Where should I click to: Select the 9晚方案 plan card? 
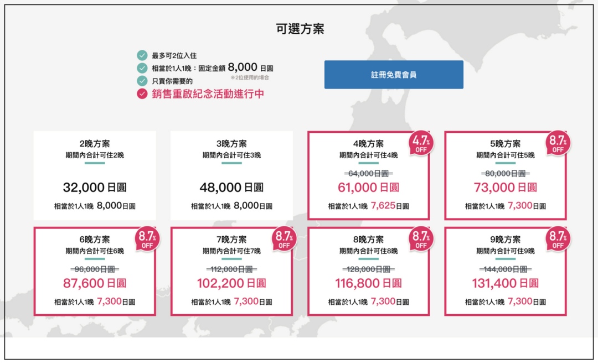[505, 272]
